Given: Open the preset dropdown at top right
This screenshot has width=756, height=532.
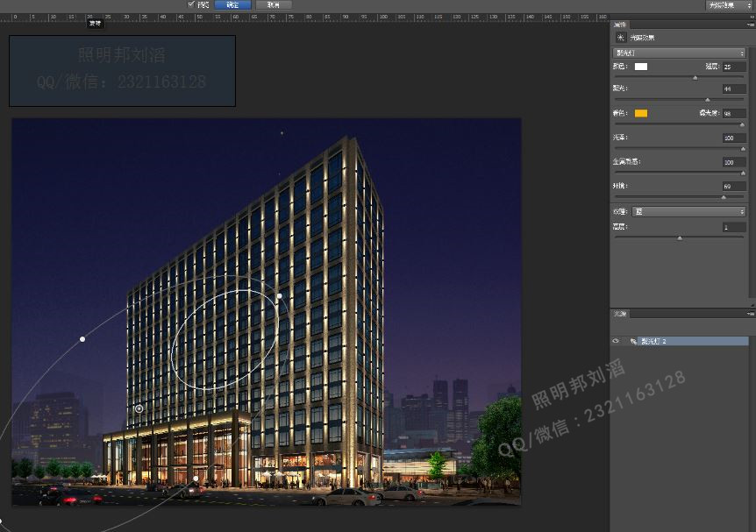Looking at the screenshot, I should 730,5.
